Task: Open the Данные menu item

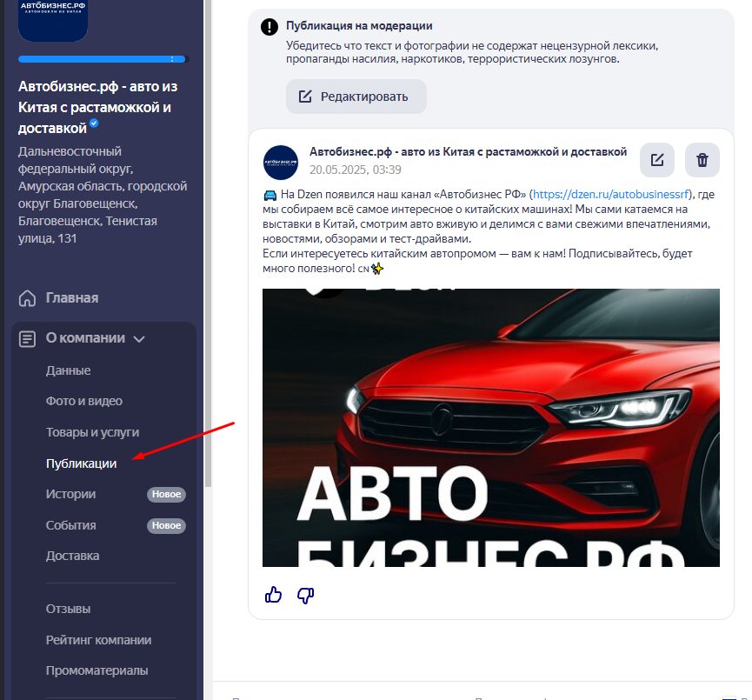Action: click(x=68, y=370)
